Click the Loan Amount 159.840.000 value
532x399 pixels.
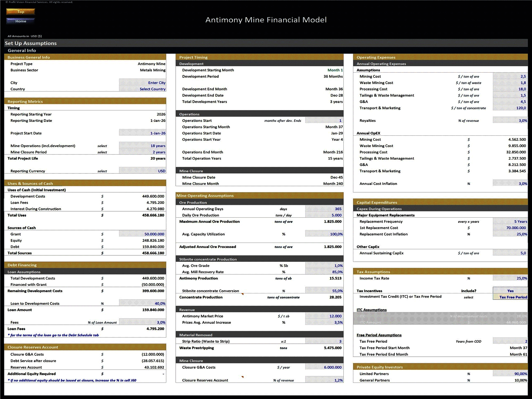153,310
